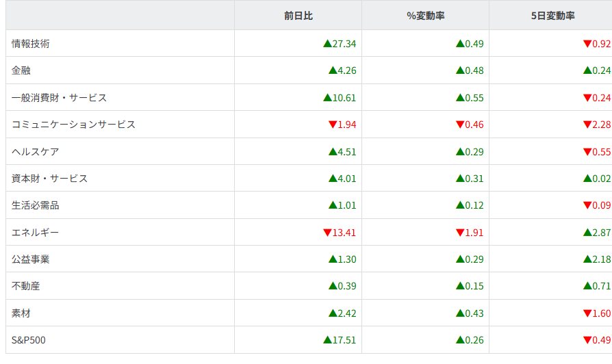Image resolution: width=612 pixels, height=364 pixels.
Task: Click the green up arrow beside 2.87
Action: (587, 233)
